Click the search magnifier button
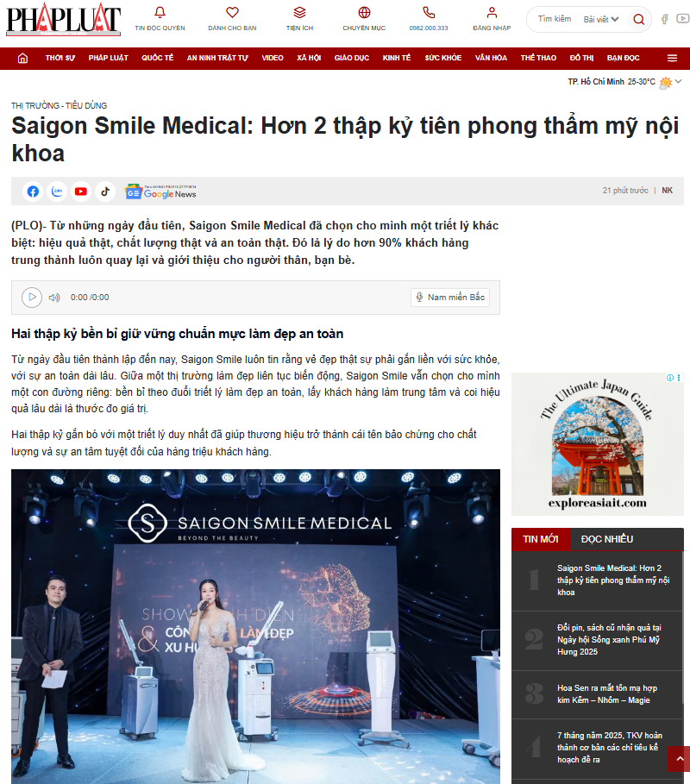The height and width of the screenshot is (784, 690). (638, 20)
